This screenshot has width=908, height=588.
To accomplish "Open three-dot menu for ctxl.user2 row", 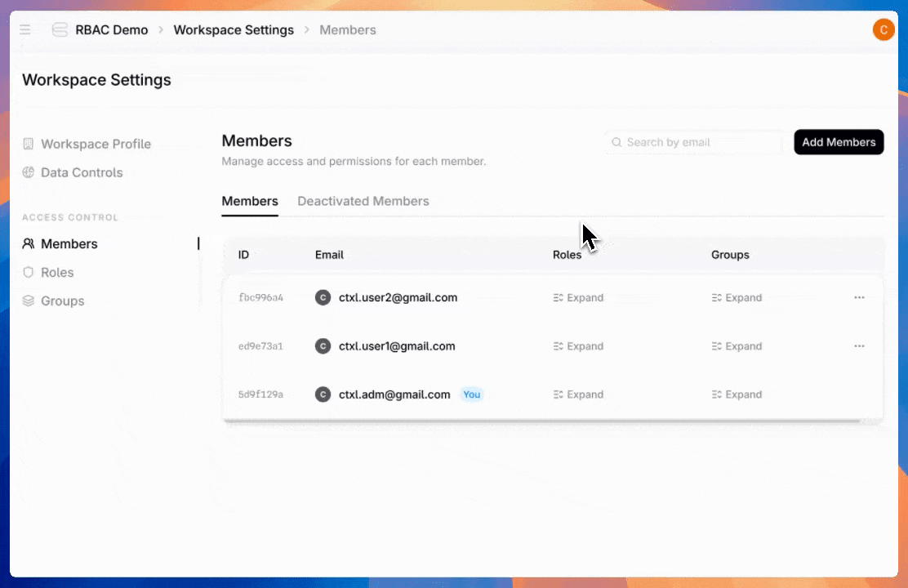I will click(x=859, y=298).
